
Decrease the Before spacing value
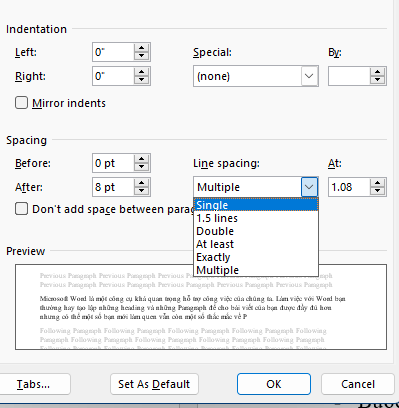pyautogui.click(x=142, y=167)
